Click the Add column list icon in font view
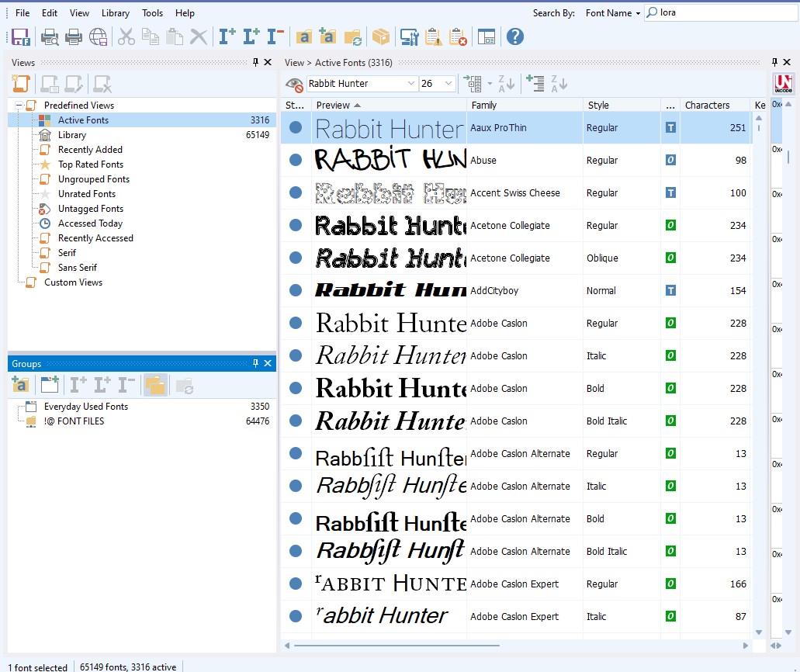800x672 pixels. click(x=535, y=84)
